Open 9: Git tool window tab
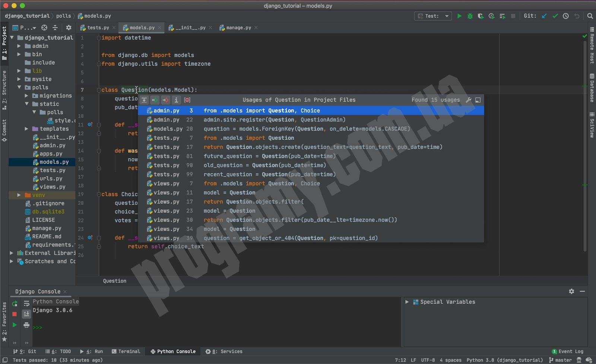The width and height of the screenshot is (596, 364). click(25, 351)
